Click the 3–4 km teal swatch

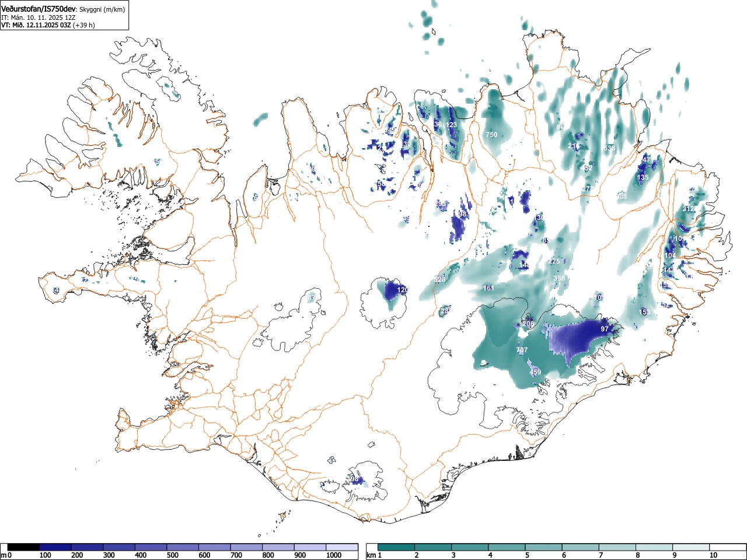[471, 547]
